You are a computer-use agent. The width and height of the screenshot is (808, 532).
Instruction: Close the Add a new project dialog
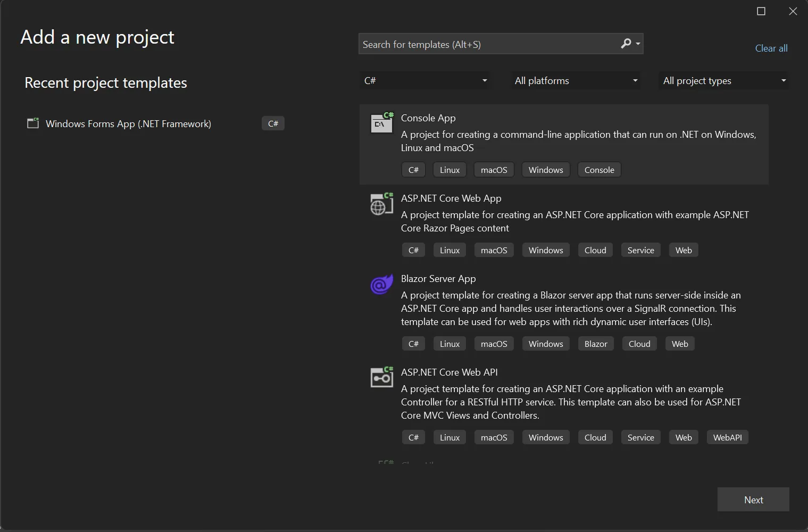click(793, 11)
